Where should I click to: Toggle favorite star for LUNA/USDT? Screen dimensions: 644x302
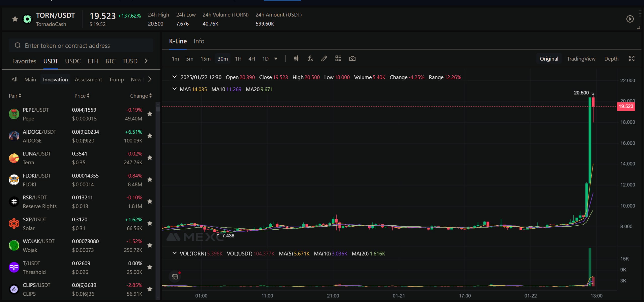click(150, 158)
